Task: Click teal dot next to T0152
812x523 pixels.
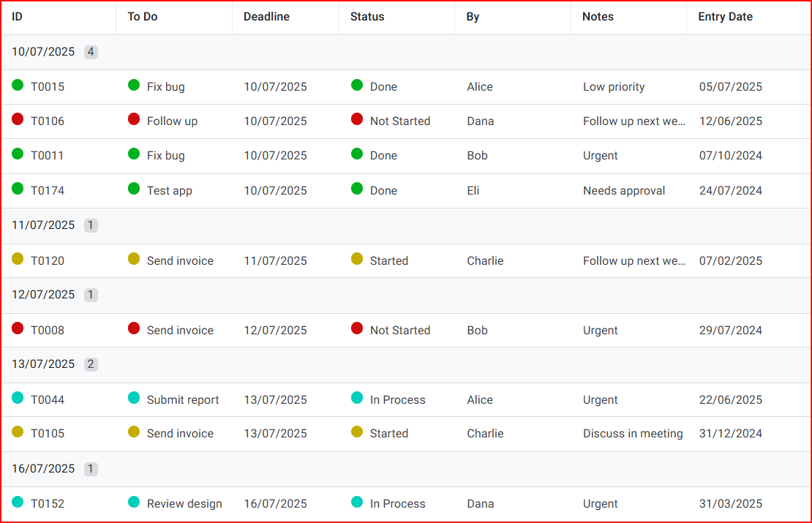Action: (18, 502)
